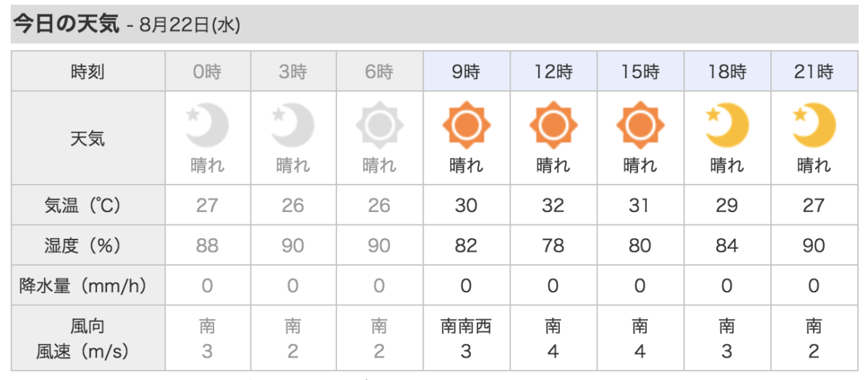The height and width of the screenshot is (380, 868).
Task: Select the 21時 column header
Action: click(x=814, y=72)
